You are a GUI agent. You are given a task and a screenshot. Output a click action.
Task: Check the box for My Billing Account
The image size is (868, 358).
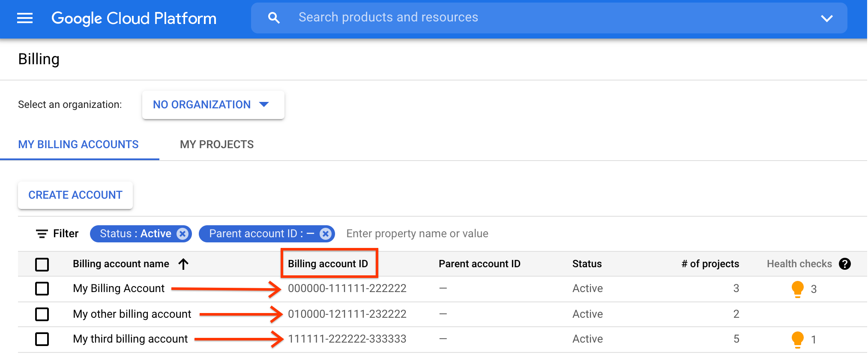pyautogui.click(x=42, y=289)
